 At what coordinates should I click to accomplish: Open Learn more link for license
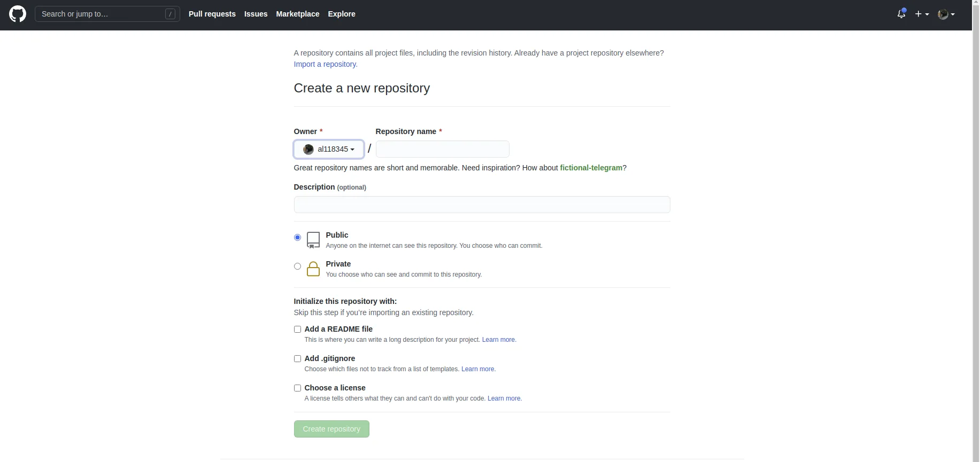pyautogui.click(x=505, y=398)
